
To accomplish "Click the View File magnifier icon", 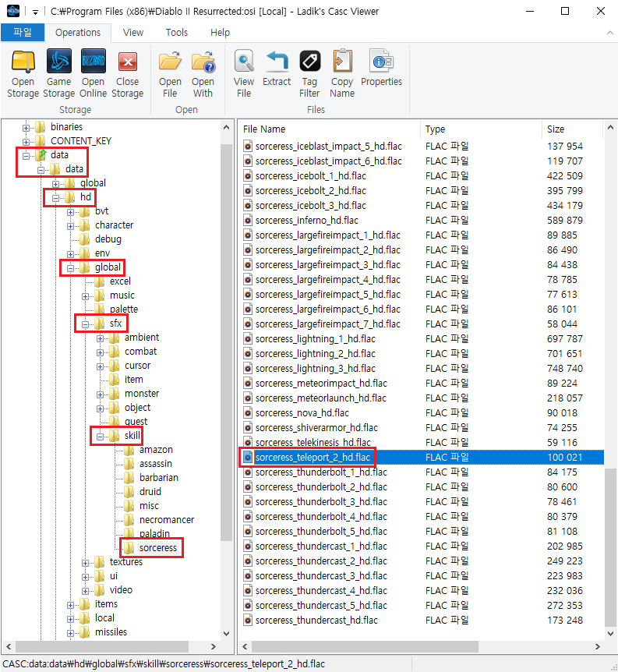I will (x=244, y=61).
